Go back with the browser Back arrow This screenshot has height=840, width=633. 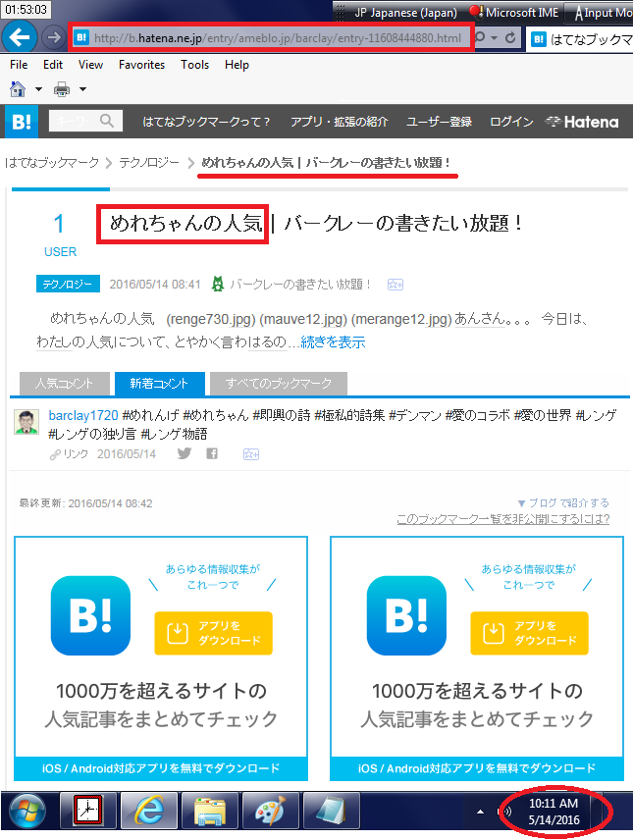point(19,37)
